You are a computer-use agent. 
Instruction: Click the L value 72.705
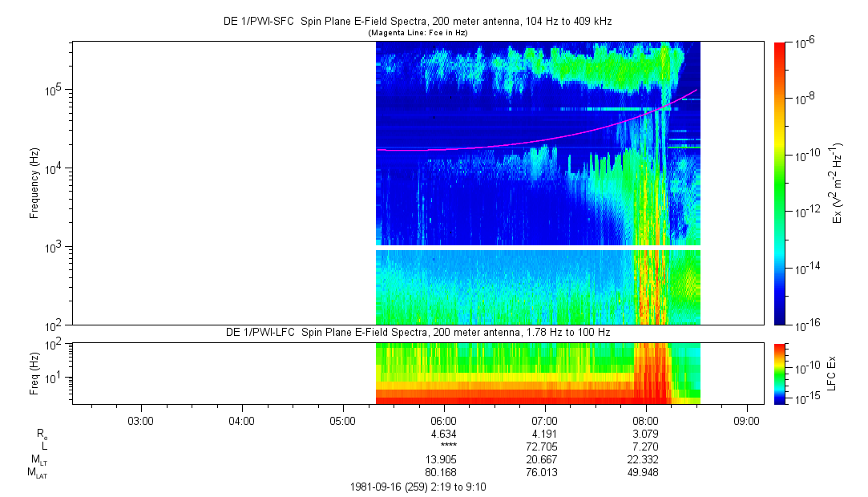(544, 446)
